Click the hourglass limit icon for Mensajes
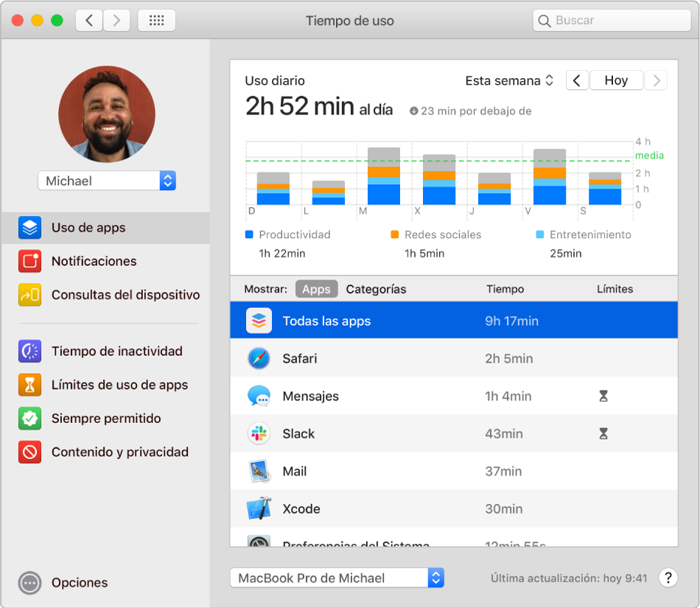This screenshot has width=700, height=608. pyautogui.click(x=603, y=396)
